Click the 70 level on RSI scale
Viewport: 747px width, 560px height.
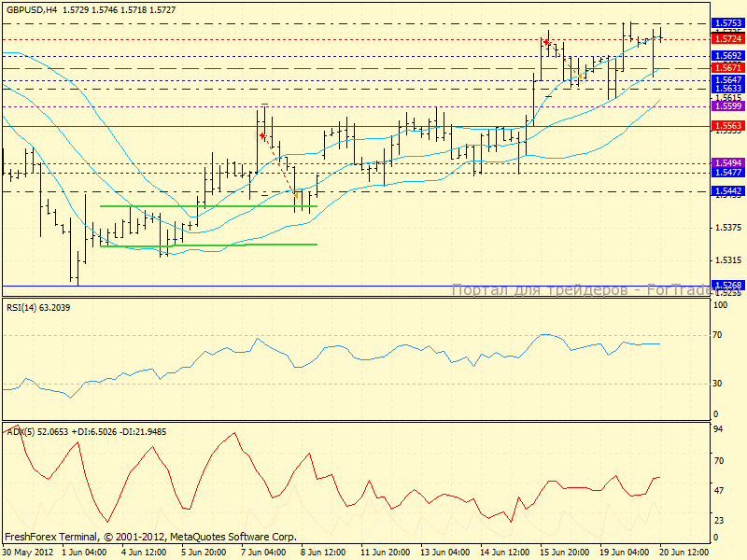(x=719, y=334)
